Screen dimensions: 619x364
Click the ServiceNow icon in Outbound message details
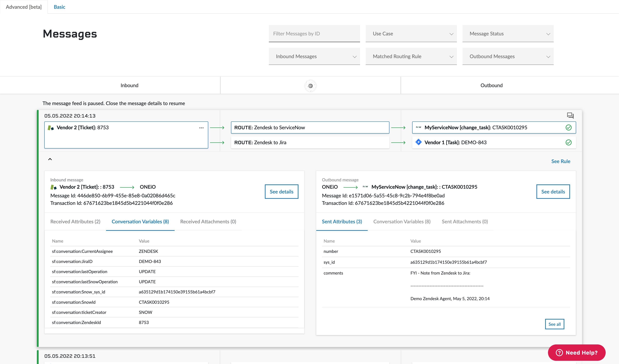pyautogui.click(x=365, y=187)
